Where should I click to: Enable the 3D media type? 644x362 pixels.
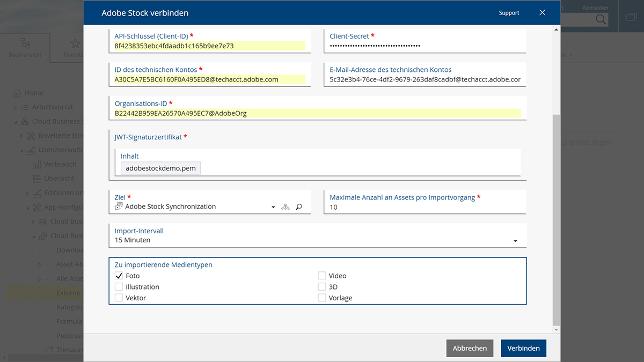pyautogui.click(x=322, y=287)
